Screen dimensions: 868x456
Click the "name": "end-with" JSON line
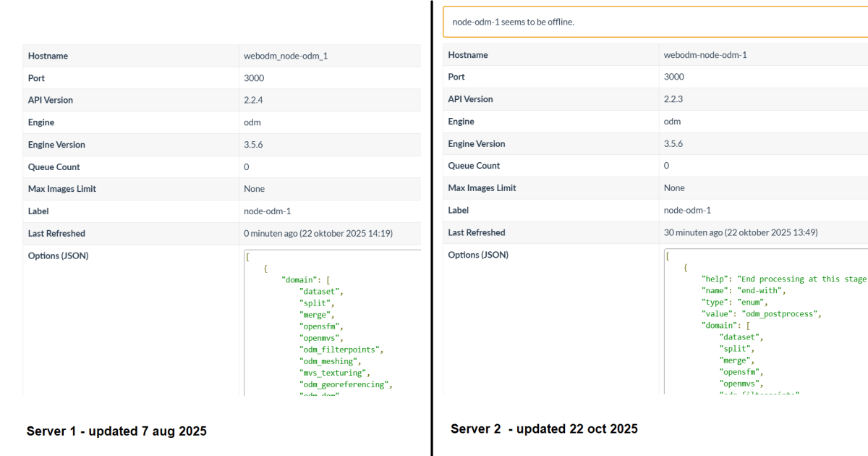(744, 291)
